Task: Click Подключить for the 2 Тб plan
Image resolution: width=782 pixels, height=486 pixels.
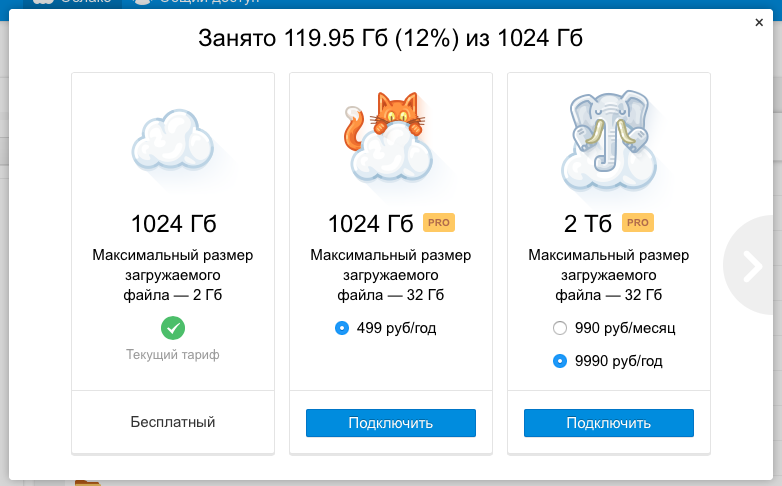Action: point(608,423)
